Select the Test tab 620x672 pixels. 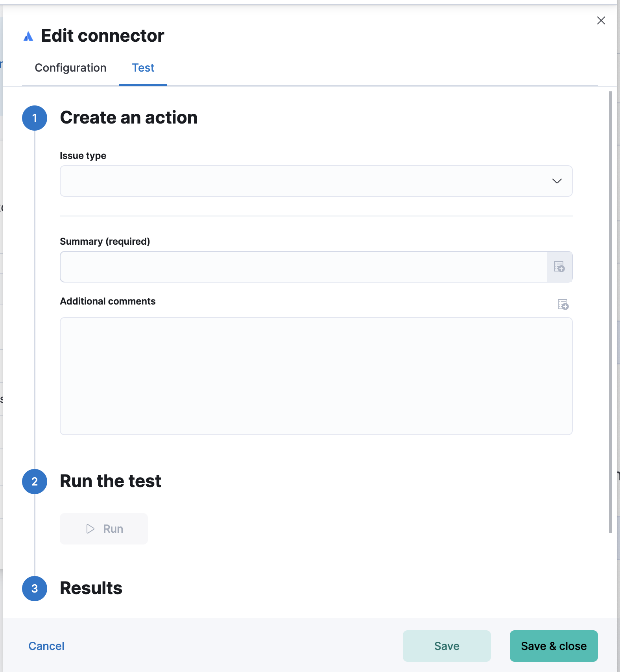143,68
